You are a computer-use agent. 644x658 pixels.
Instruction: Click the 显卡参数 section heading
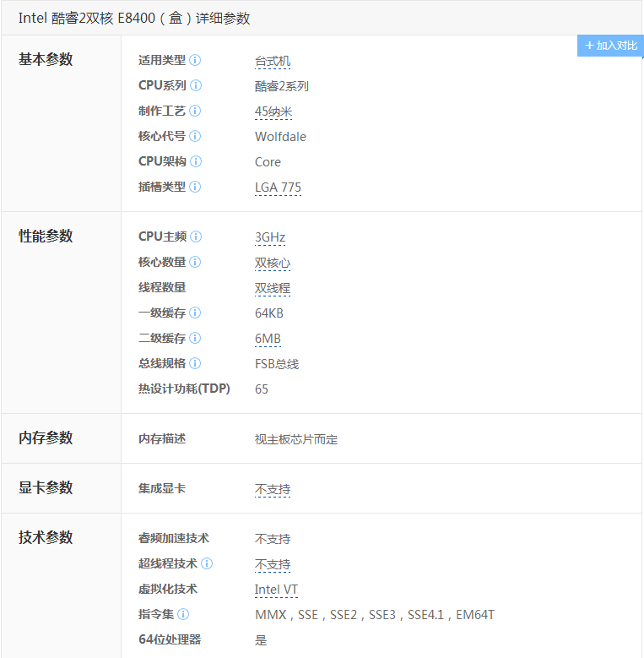pyautogui.click(x=46, y=487)
